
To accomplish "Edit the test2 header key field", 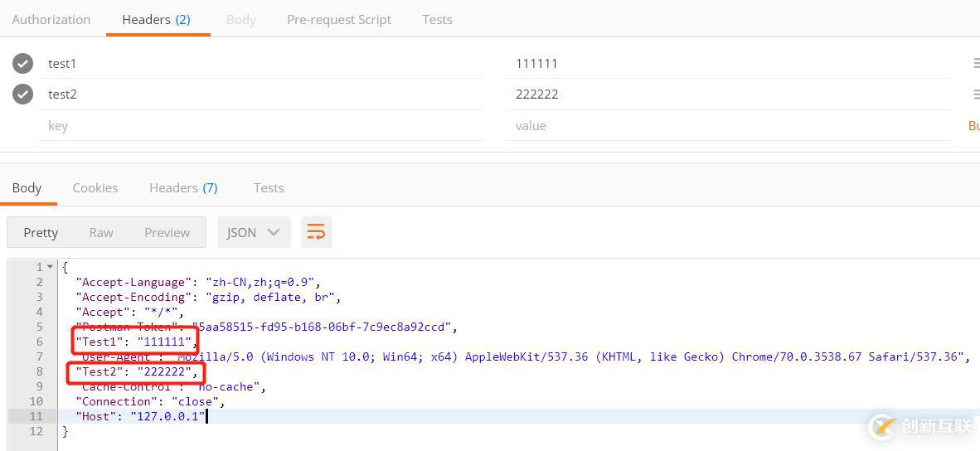I will (261, 95).
